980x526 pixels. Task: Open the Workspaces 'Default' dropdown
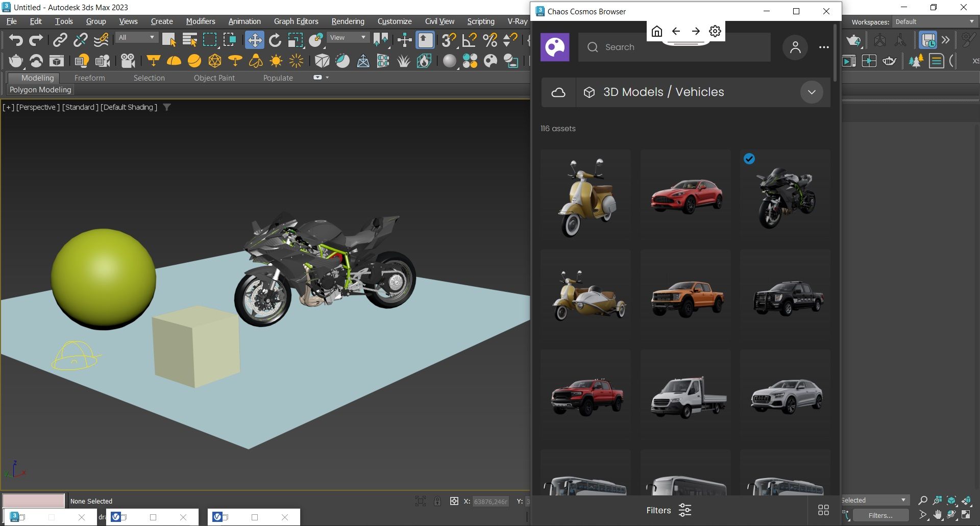tap(935, 22)
